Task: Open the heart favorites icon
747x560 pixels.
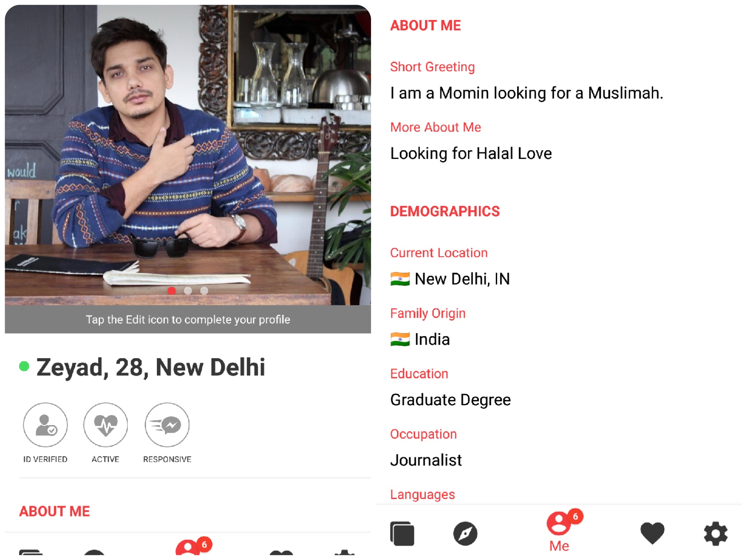Action: pyautogui.click(x=652, y=533)
